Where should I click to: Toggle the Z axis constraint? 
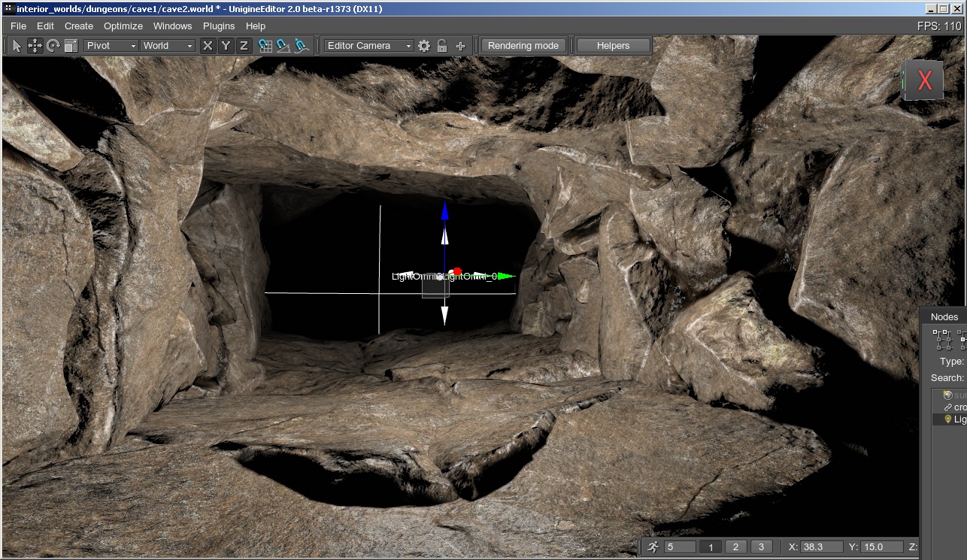coord(244,46)
